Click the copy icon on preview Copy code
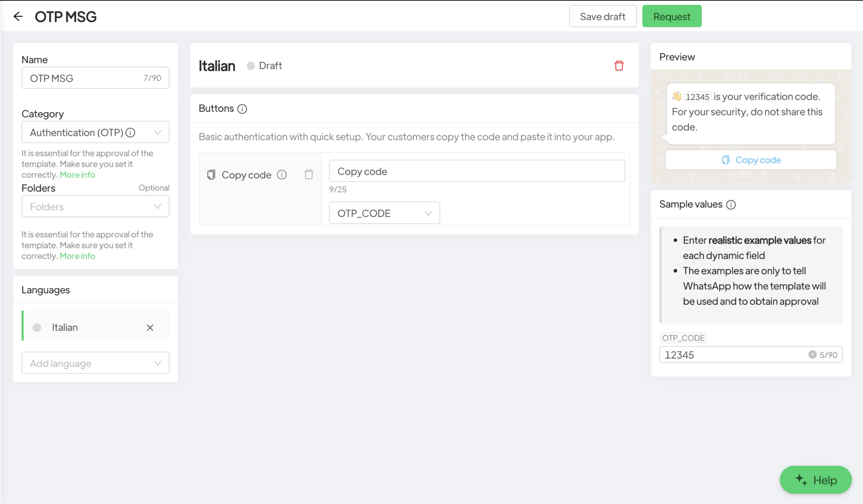The width and height of the screenshot is (863, 504). point(725,160)
